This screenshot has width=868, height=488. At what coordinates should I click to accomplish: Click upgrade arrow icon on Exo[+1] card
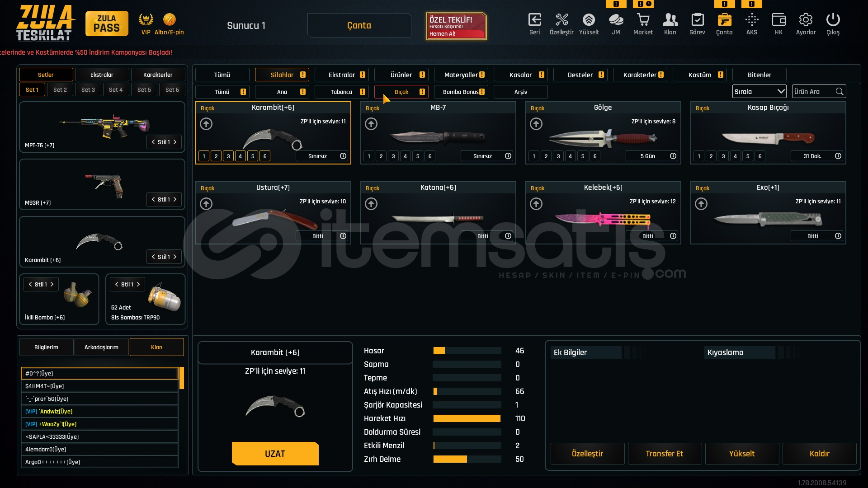click(x=701, y=204)
